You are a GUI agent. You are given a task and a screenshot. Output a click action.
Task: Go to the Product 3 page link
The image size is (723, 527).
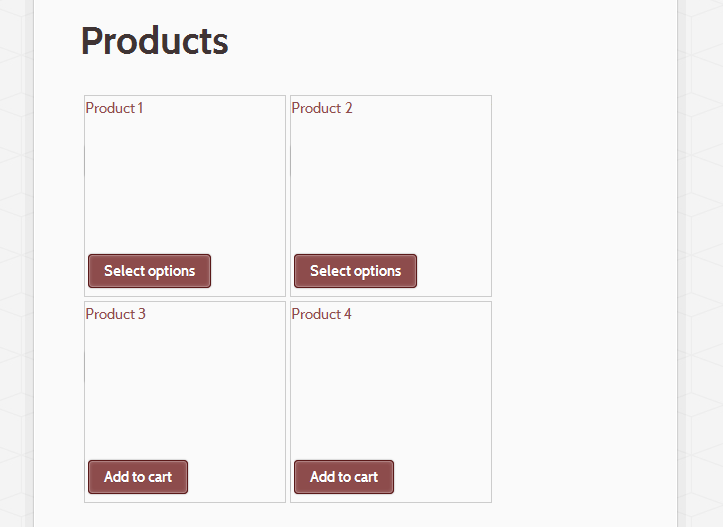(115, 314)
